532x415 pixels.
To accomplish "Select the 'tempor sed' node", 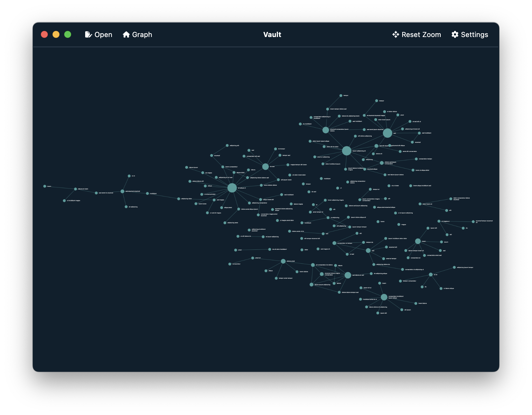I will [280, 155].
